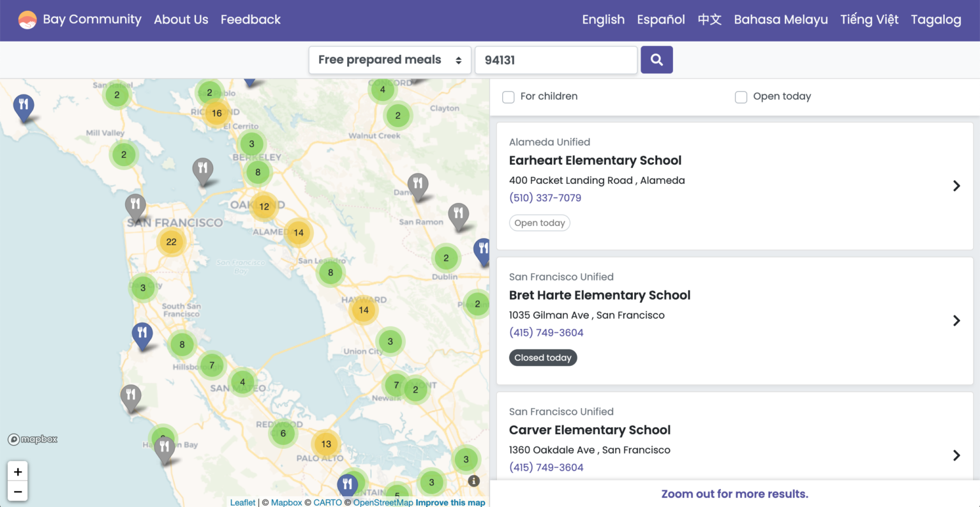
Task: Switch language to Español
Action: click(x=661, y=20)
